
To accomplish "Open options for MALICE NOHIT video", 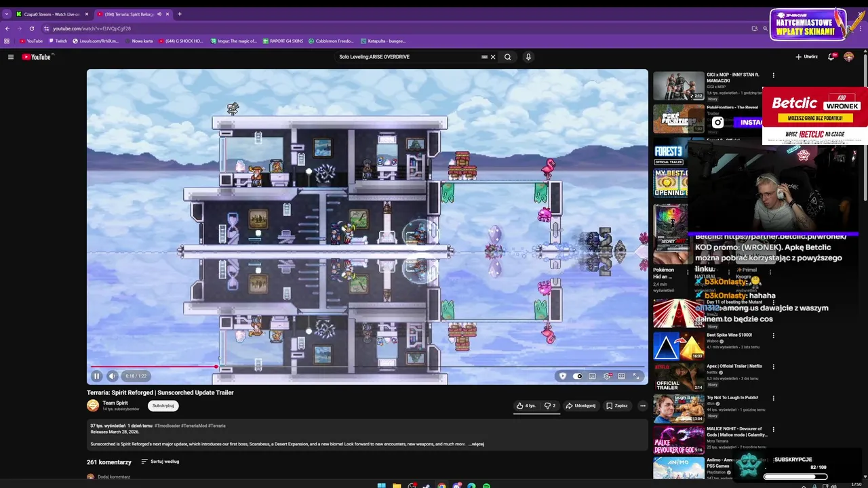I will (773, 429).
